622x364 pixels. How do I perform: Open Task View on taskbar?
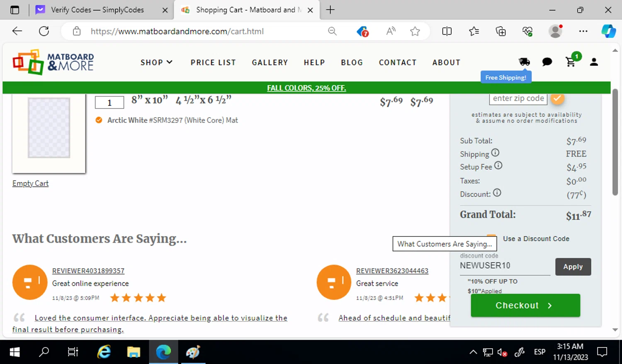(x=73, y=352)
